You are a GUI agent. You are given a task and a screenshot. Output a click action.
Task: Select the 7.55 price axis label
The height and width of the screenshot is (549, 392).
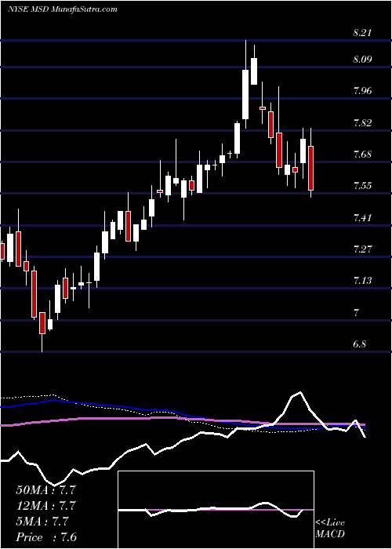click(x=362, y=186)
